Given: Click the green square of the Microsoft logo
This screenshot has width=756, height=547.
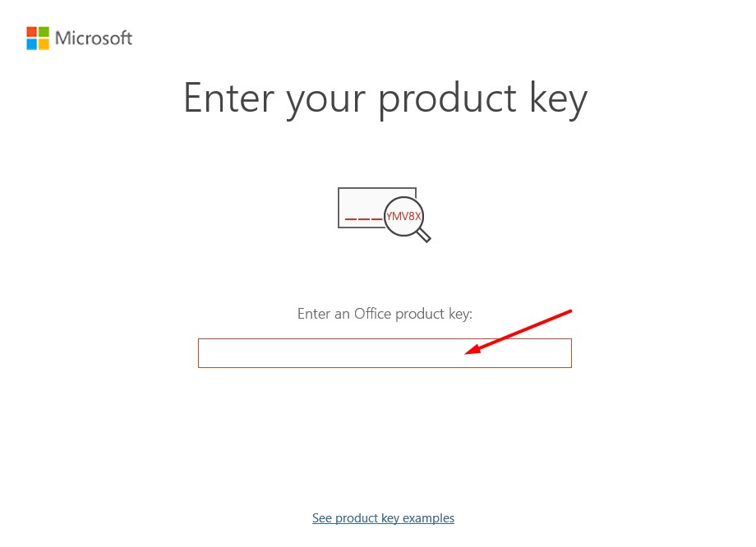Looking at the screenshot, I should [x=44, y=32].
